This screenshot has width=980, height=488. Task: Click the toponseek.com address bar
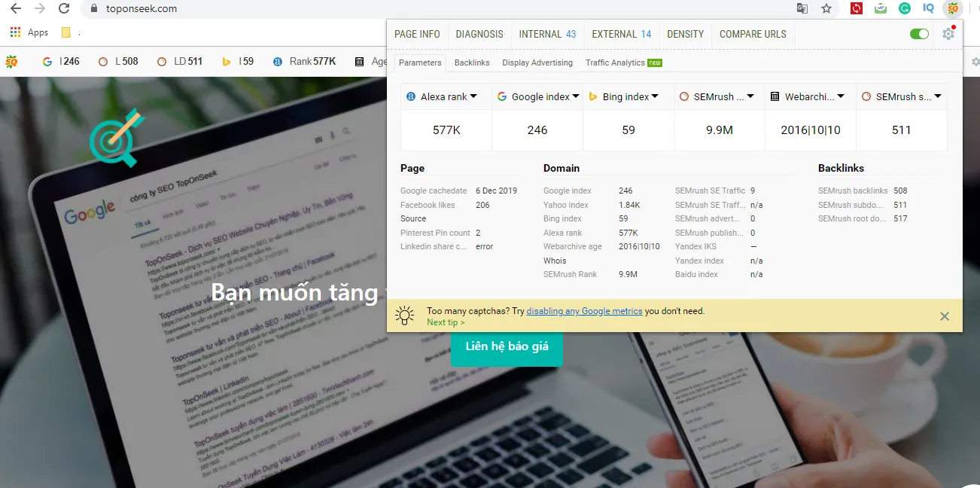[140, 10]
